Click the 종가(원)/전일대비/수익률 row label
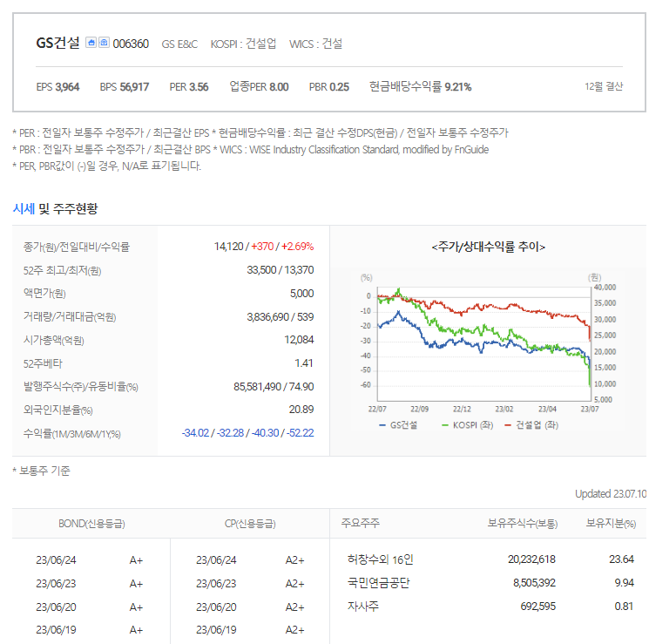 [x=77, y=247]
